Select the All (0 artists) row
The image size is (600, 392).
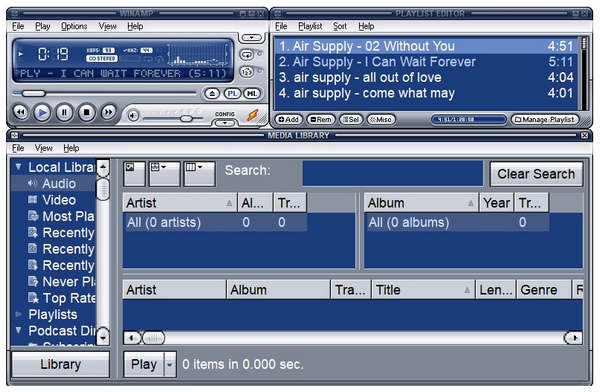(x=215, y=222)
